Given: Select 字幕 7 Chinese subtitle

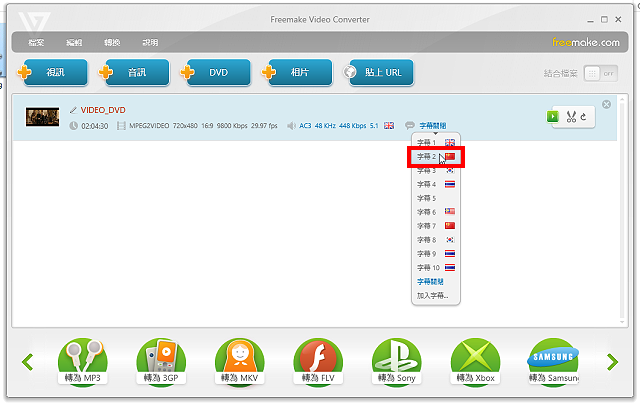Looking at the screenshot, I should pyautogui.click(x=436, y=226).
